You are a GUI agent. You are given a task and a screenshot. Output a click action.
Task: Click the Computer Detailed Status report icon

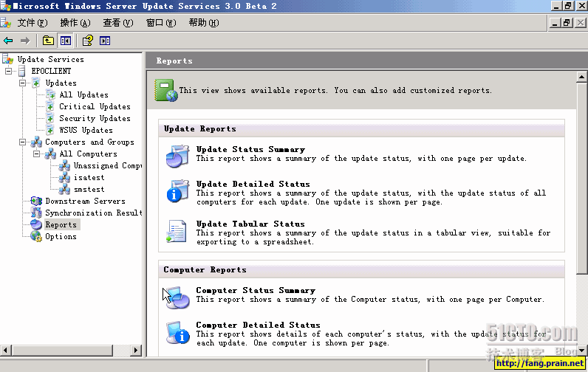(x=178, y=332)
